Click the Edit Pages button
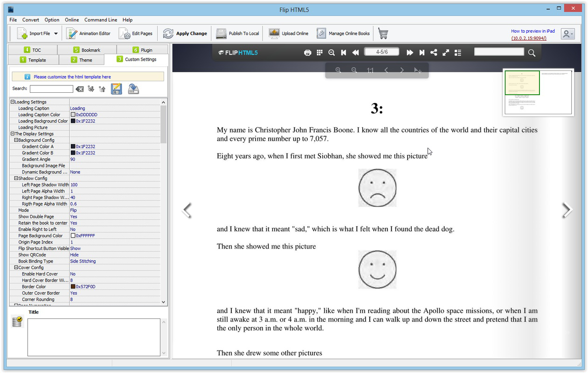Screen dimensions: 588x373 point(136,34)
